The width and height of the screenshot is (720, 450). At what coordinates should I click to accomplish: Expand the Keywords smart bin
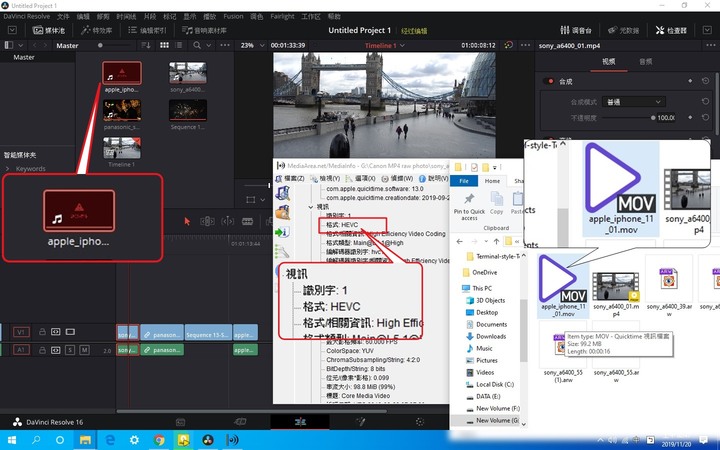point(7,169)
